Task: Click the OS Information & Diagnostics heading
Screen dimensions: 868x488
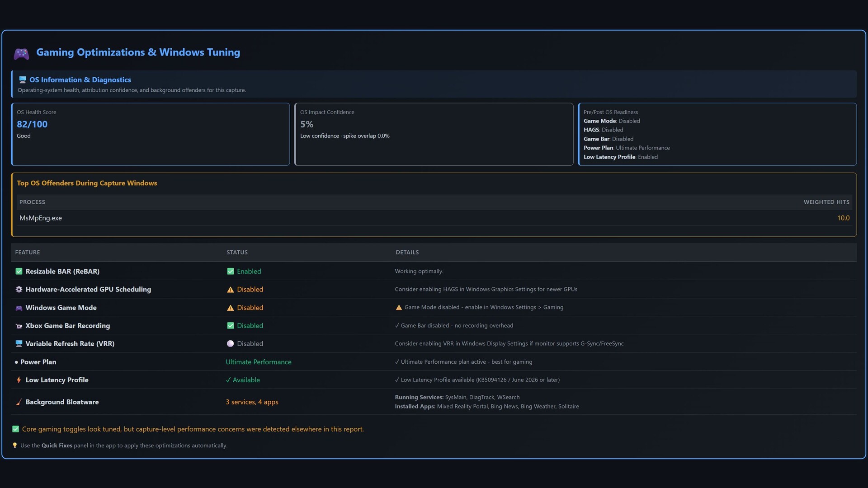Action: click(x=80, y=80)
